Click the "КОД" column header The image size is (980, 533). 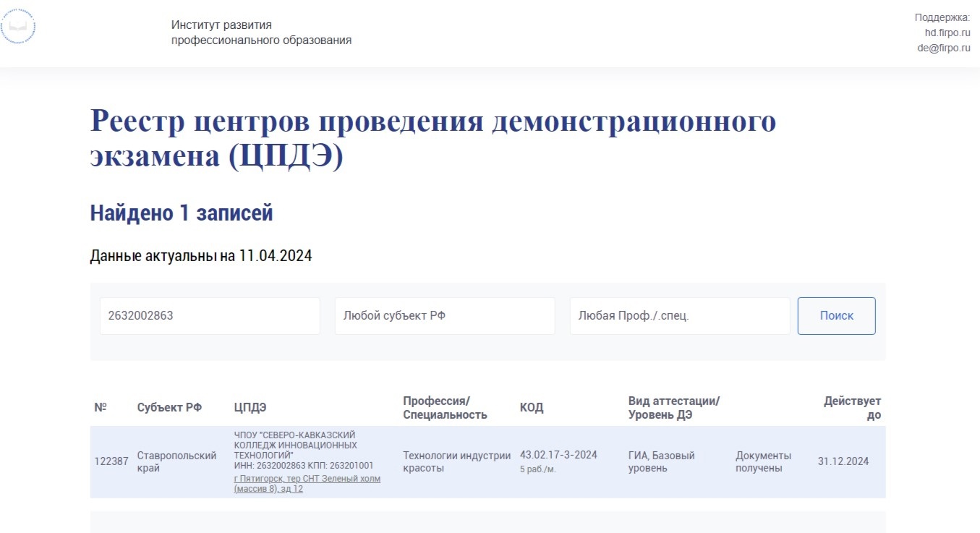click(x=532, y=408)
